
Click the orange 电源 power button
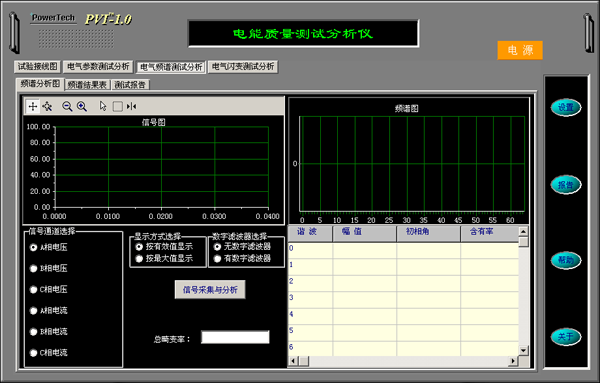[x=520, y=50]
